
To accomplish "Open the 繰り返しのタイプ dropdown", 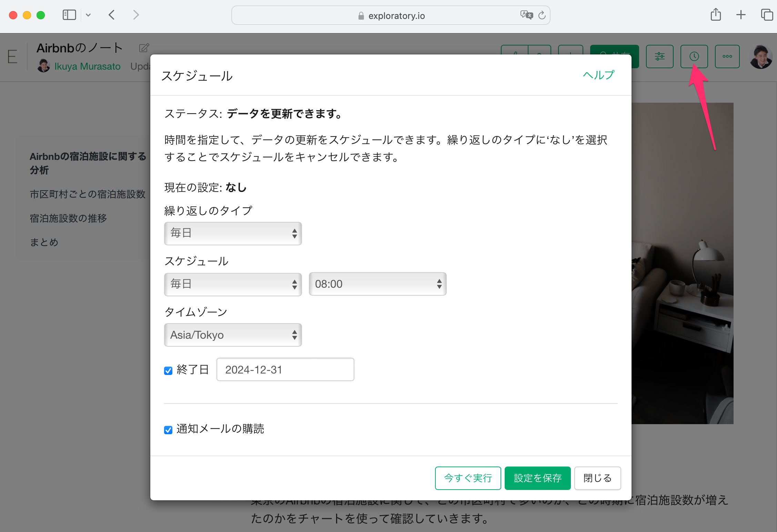I will point(233,233).
